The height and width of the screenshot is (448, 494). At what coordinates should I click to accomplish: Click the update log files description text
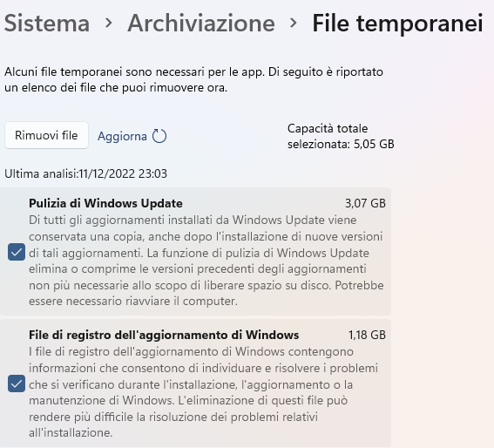click(x=204, y=392)
